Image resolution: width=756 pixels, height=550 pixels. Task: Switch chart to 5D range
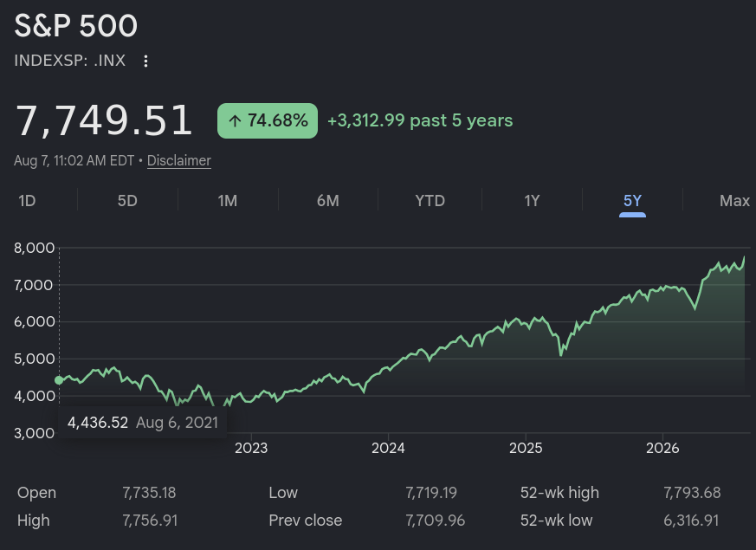point(127,201)
